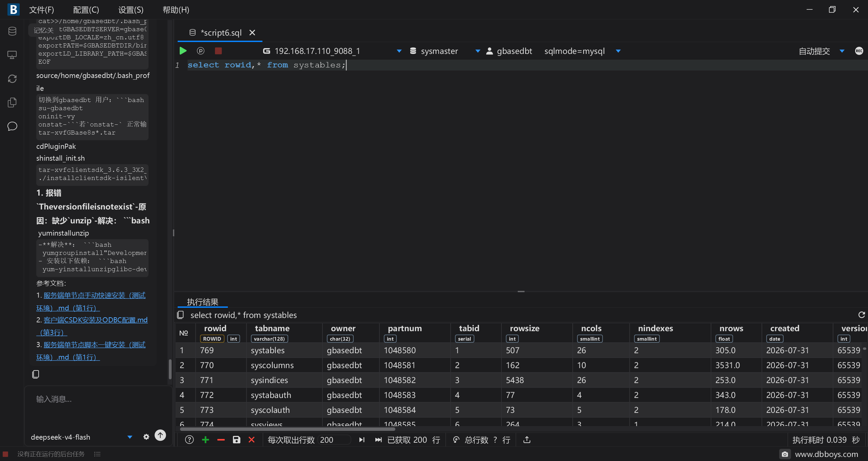This screenshot has height=461, width=868.
Task: Click the camera screenshot icon in status bar
Action: 785,454
